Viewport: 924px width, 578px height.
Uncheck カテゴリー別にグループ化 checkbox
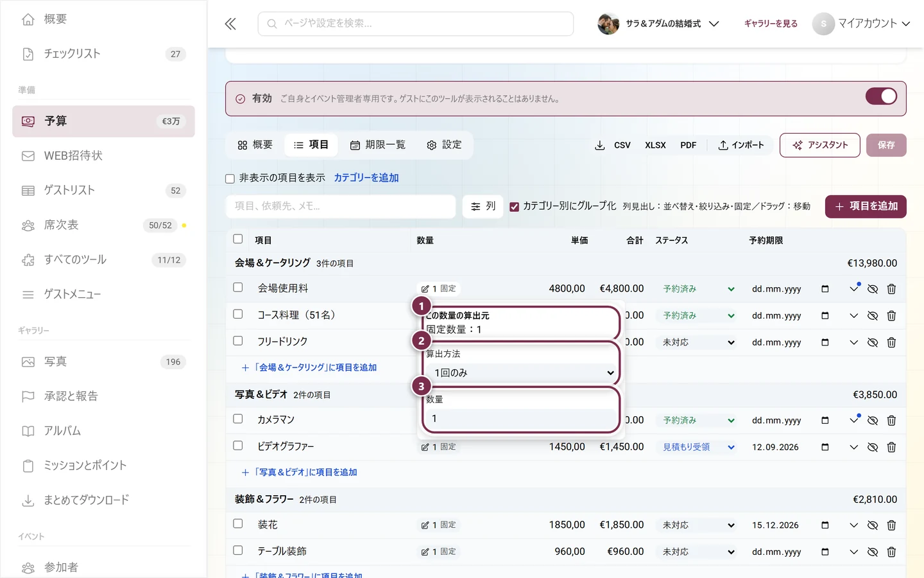tap(514, 207)
